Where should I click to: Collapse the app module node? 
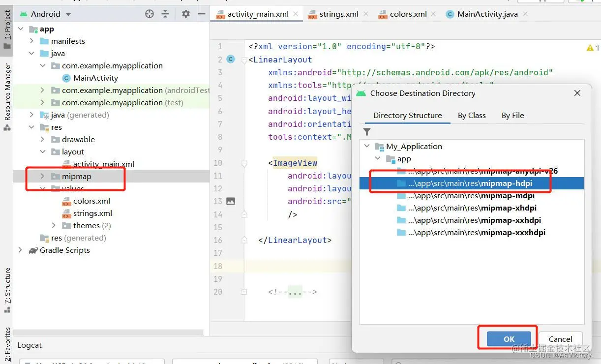[x=20, y=29]
